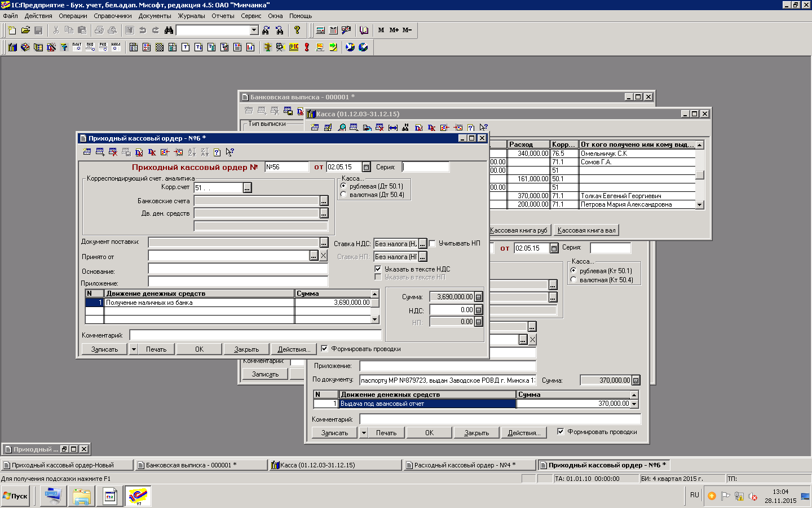Click the red exclamation mark toolbar icon
The image size is (812, 508).
pos(307,47)
